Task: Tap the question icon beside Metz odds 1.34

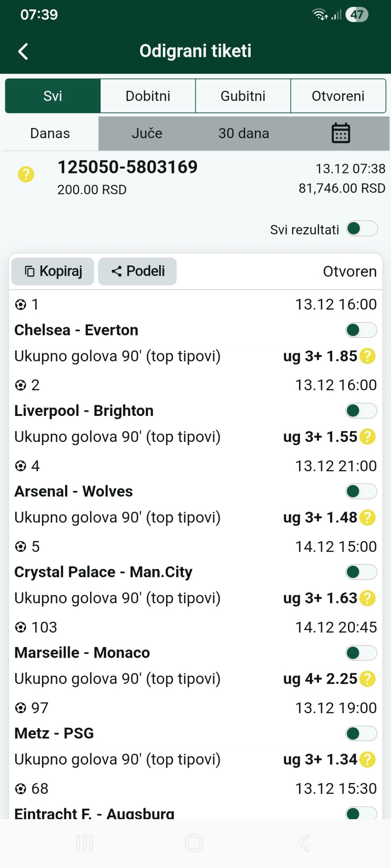Action: tap(367, 759)
